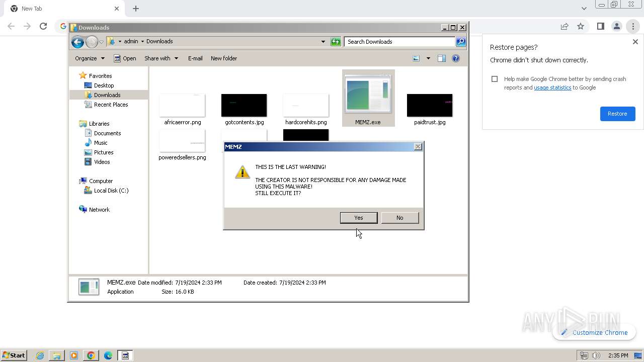644x362 pixels.
Task: Click the Back arrow in Downloads window
Action: coord(77,42)
